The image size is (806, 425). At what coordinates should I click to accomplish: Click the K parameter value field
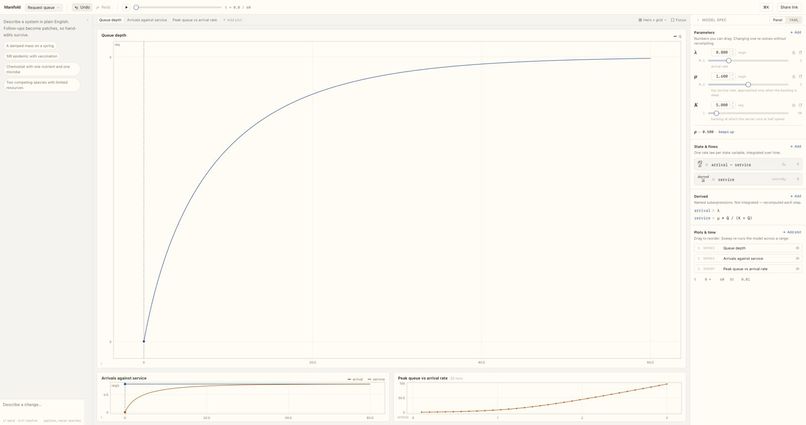coord(721,105)
